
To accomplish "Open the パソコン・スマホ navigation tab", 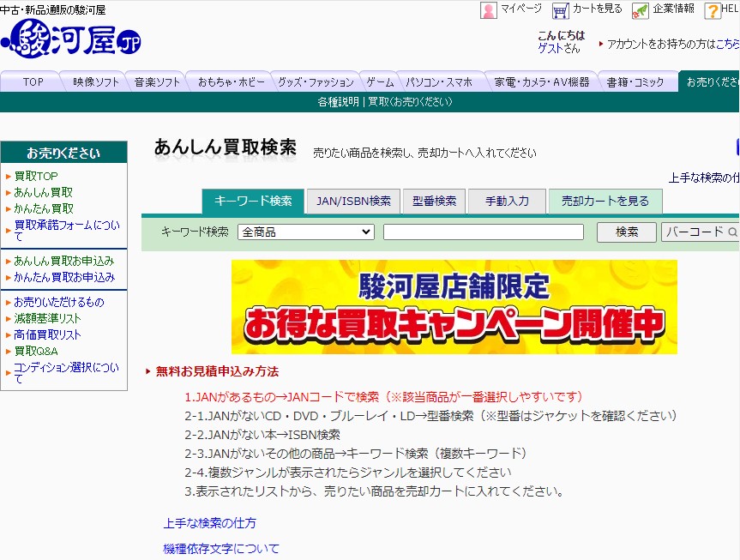I will pyautogui.click(x=439, y=81).
